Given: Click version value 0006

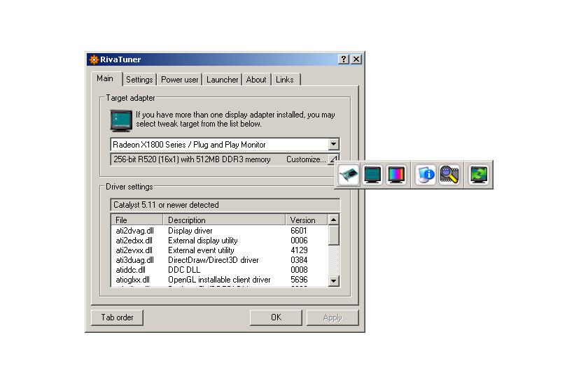Looking at the screenshot, I should 299,241.
